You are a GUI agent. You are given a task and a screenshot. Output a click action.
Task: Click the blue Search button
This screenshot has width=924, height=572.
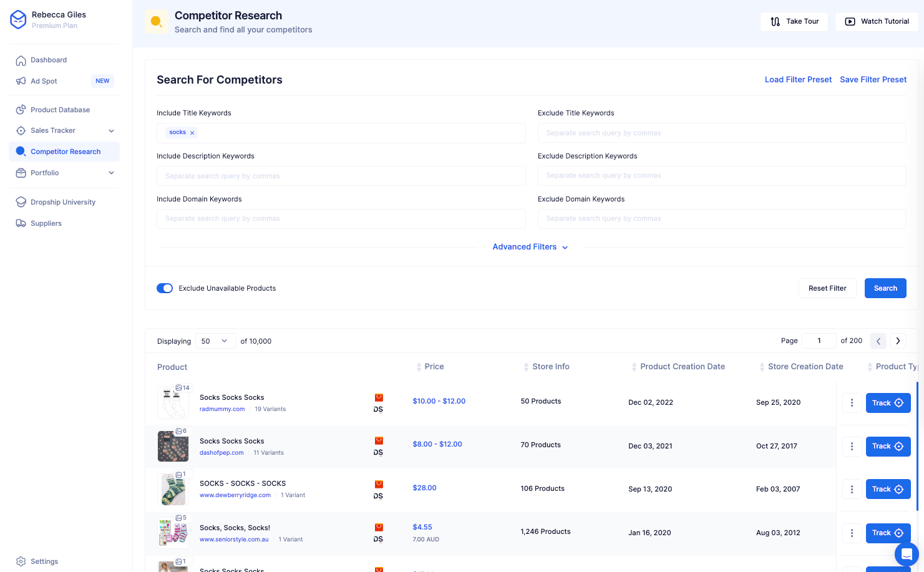885,288
